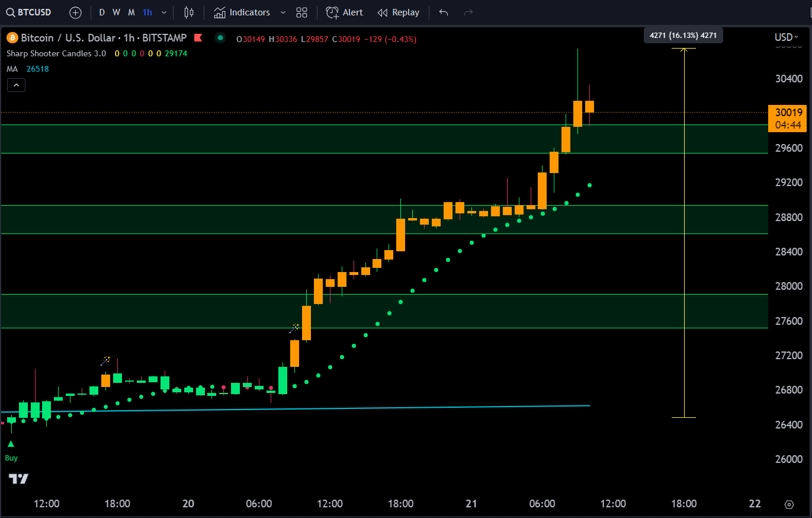812x518 pixels.
Task: Click the Sharp Shooter value 29174
Action: pos(176,53)
